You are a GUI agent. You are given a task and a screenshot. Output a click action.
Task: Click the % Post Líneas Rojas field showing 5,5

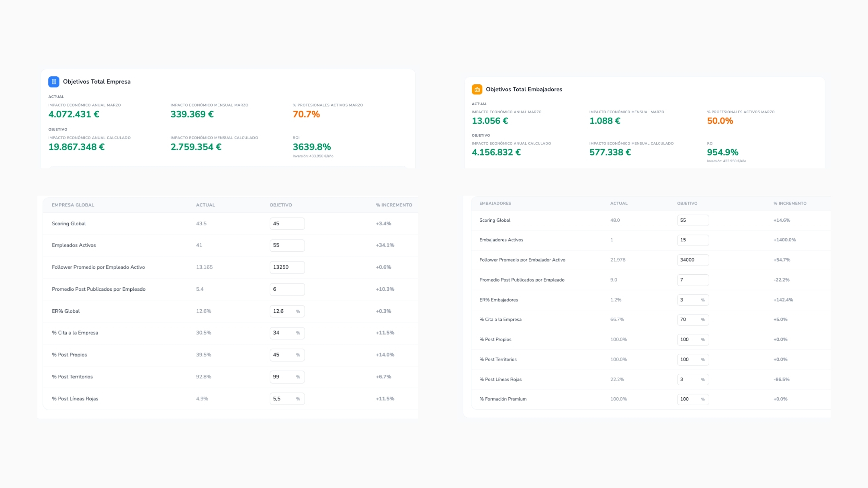pos(283,399)
